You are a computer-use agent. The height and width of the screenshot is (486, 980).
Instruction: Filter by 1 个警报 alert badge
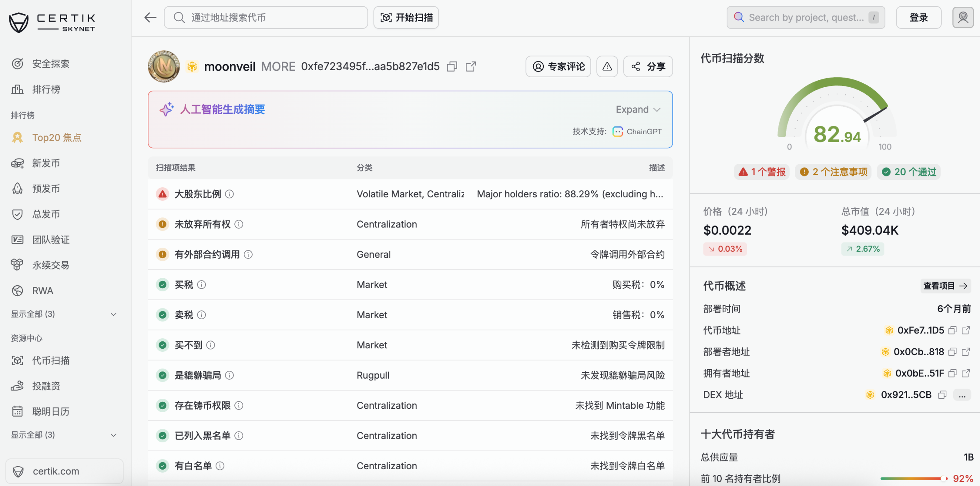coord(762,172)
